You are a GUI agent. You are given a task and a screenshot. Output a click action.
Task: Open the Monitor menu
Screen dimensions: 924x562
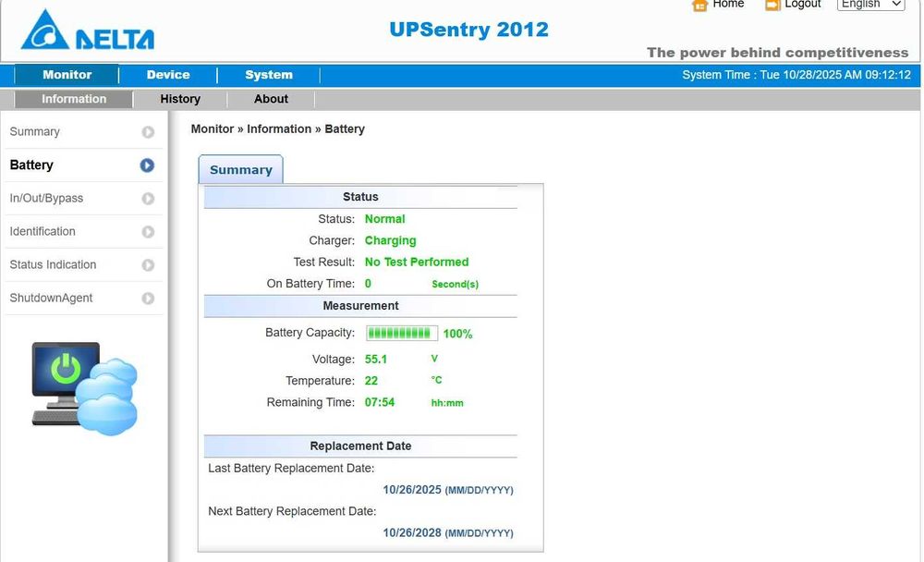pyautogui.click(x=67, y=75)
